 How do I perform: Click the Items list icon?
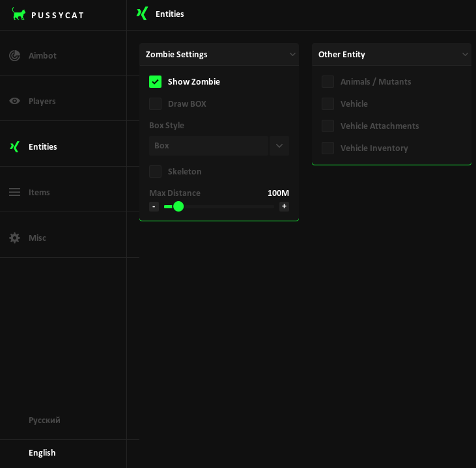14,192
